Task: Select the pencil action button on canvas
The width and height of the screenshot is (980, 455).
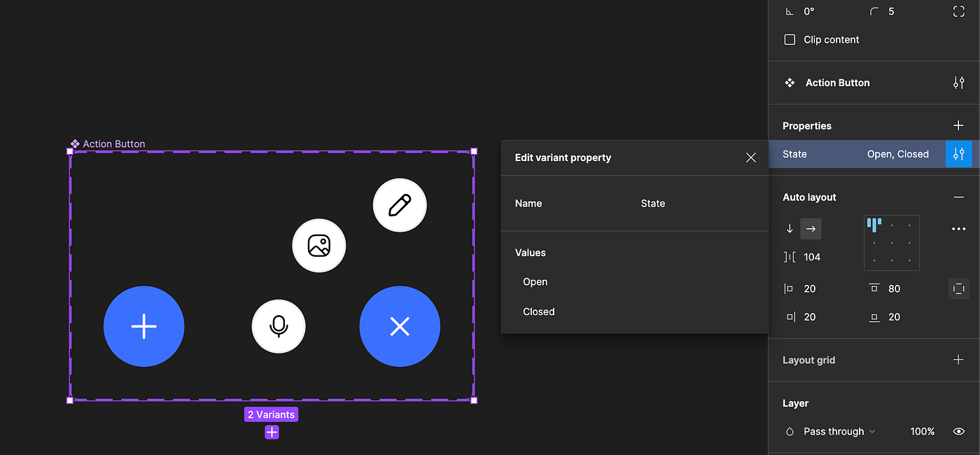Action: click(400, 205)
